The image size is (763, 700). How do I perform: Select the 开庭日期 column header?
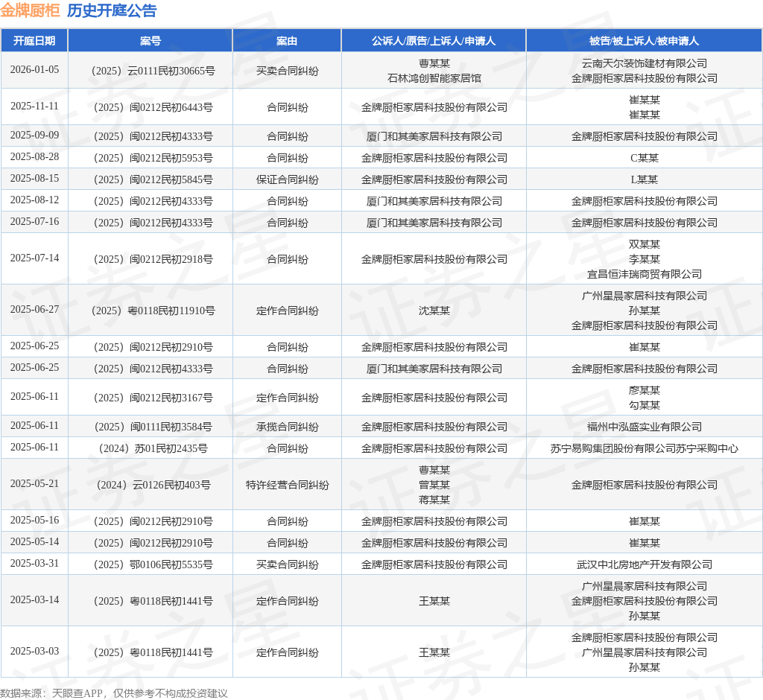point(34,41)
